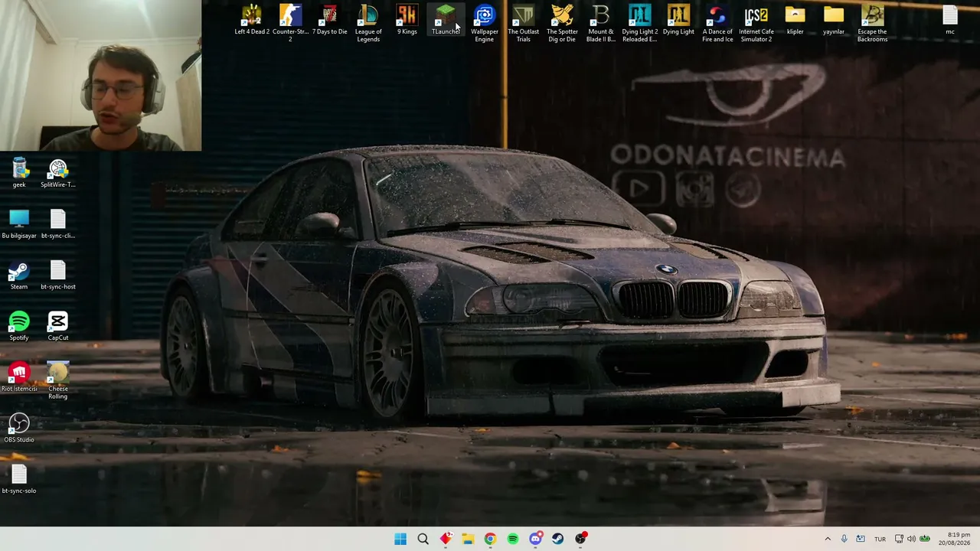Select the Counter-Strike 2 desktop icon
980x551 pixels.
pyautogui.click(x=290, y=24)
